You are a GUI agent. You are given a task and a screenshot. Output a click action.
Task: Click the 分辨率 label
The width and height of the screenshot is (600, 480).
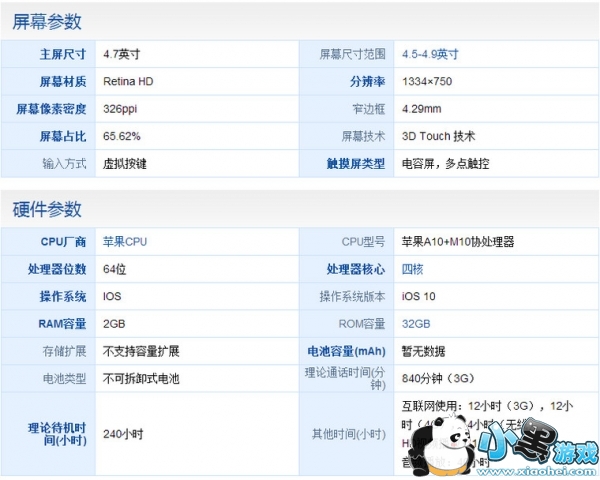[367, 82]
